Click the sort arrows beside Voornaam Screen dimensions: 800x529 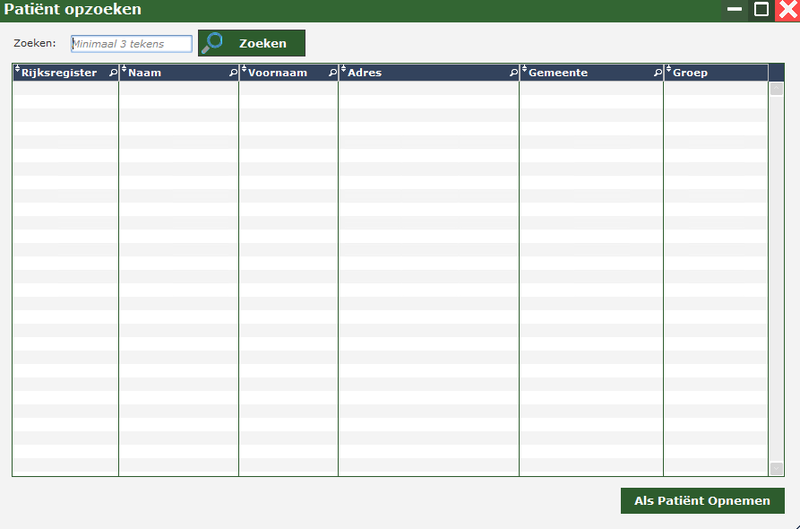coord(244,70)
